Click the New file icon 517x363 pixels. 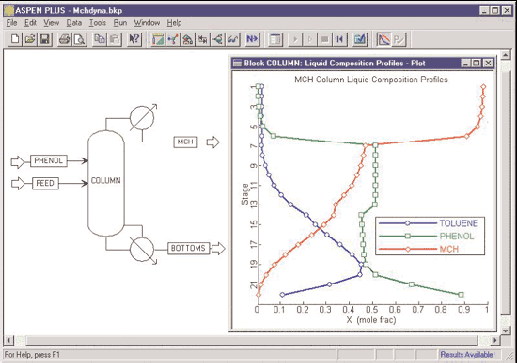coord(15,39)
